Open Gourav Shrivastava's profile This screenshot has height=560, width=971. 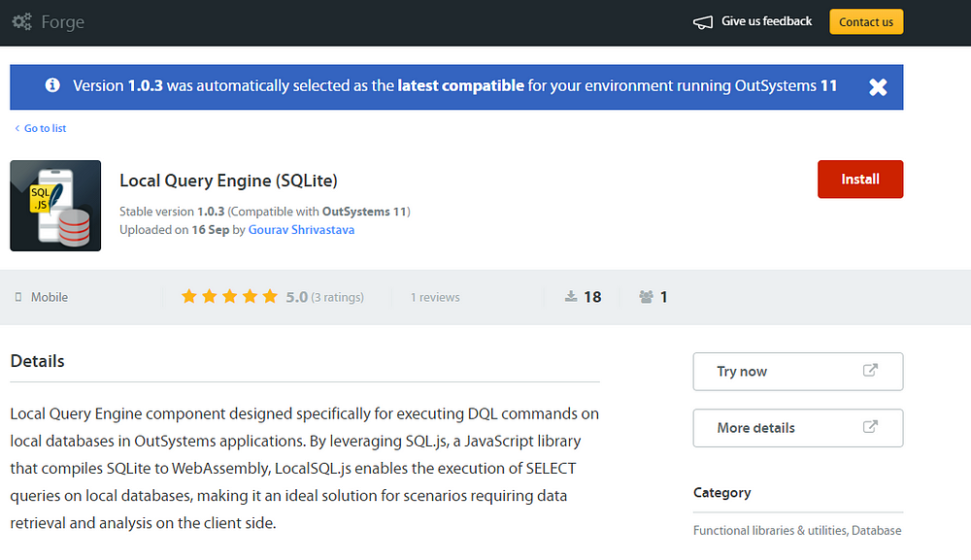coord(301,229)
